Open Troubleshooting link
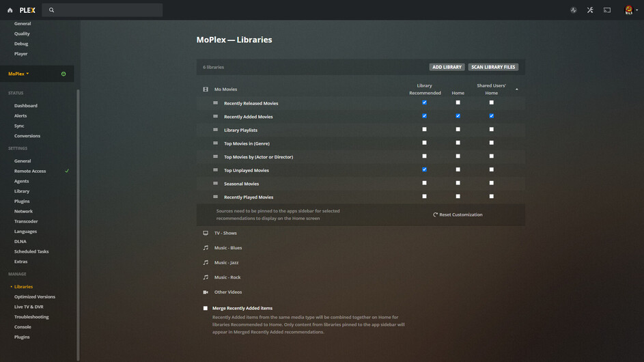This screenshot has width=644, height=362. 31,317
